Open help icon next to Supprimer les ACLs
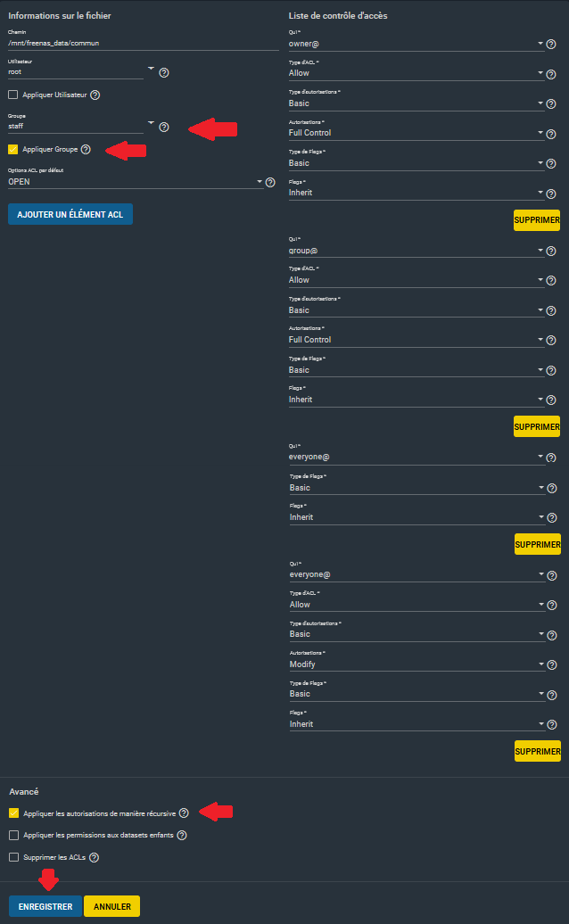 [x=94, y=858]
